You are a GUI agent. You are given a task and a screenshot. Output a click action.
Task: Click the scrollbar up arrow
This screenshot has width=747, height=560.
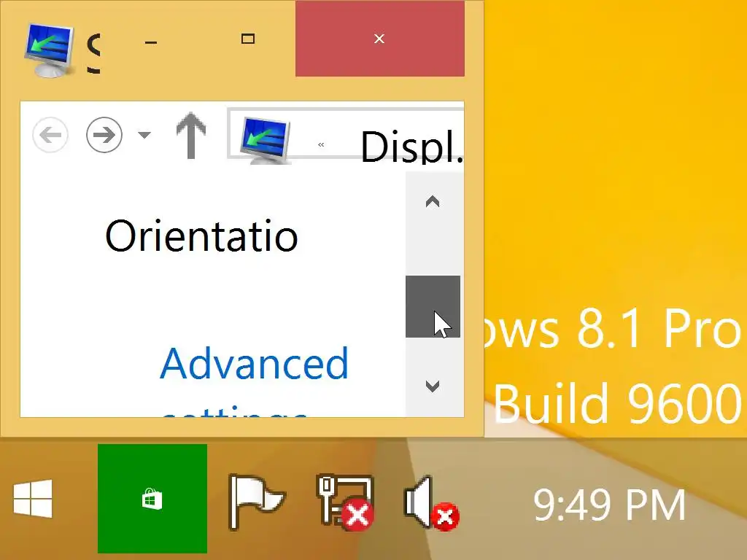433,202
